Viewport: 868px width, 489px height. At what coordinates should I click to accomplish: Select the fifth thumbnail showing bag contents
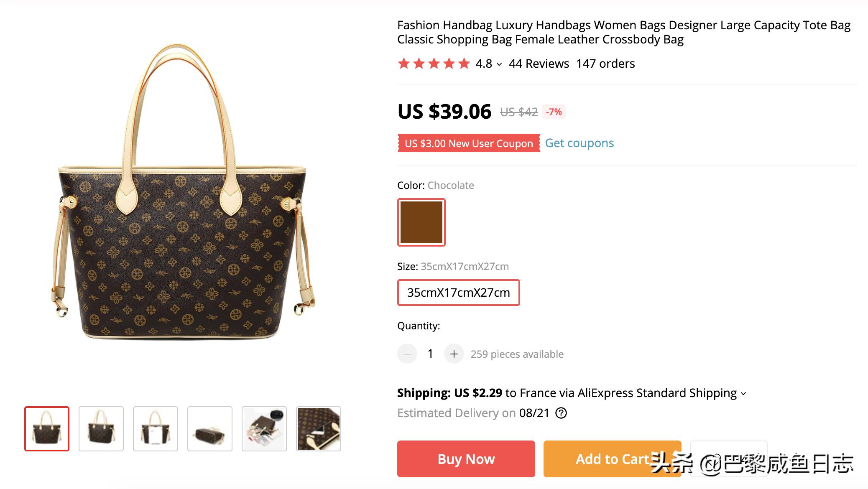click(x=264, y=428)
